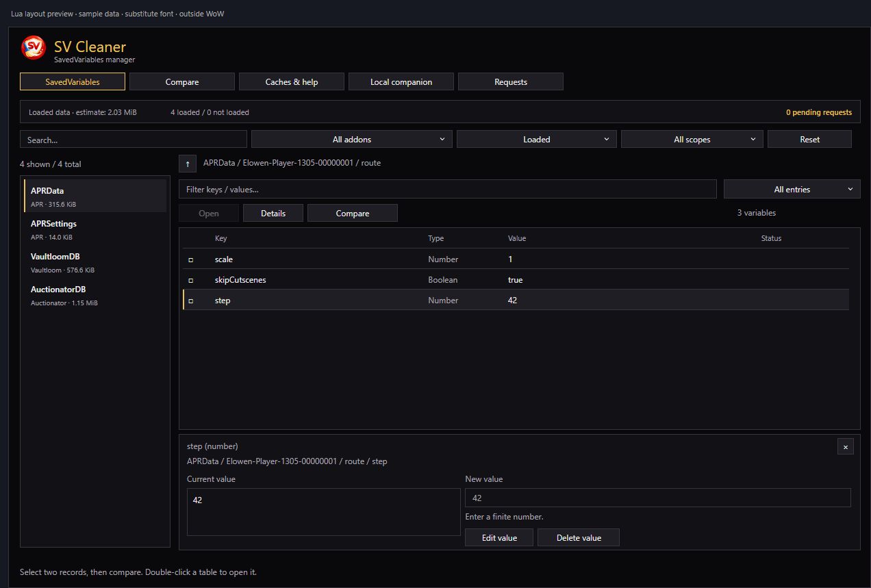871x588 pixels.
Task: Switch to the top Compare tab
Action: [x=182, y=81]
